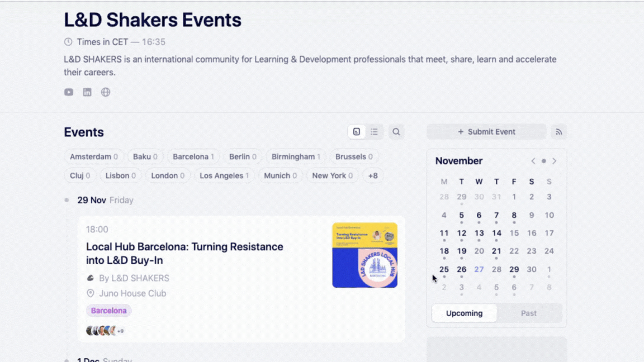Select November 27 in the calendar

[479, 269]
